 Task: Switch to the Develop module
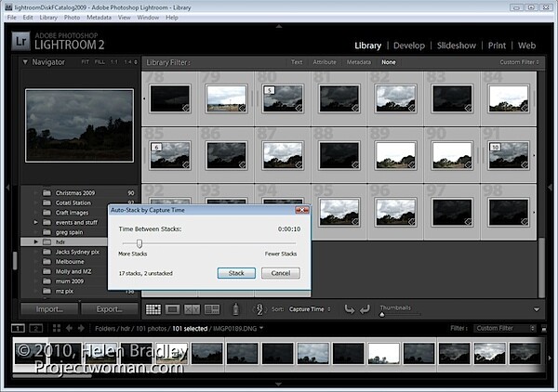tap(409, 46)
